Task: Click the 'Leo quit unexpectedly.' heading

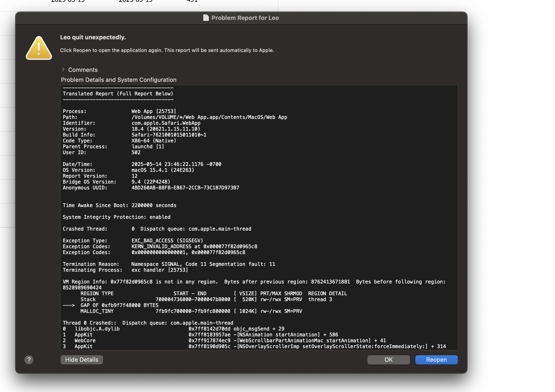Action: 93,37
